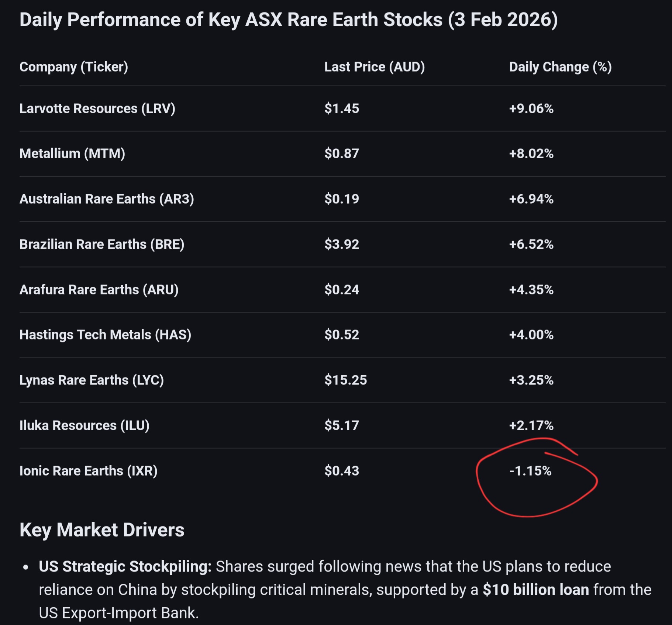Click the bold $10 billion loan text
Viewport: 672px width, 625px height.
(535, 590)
